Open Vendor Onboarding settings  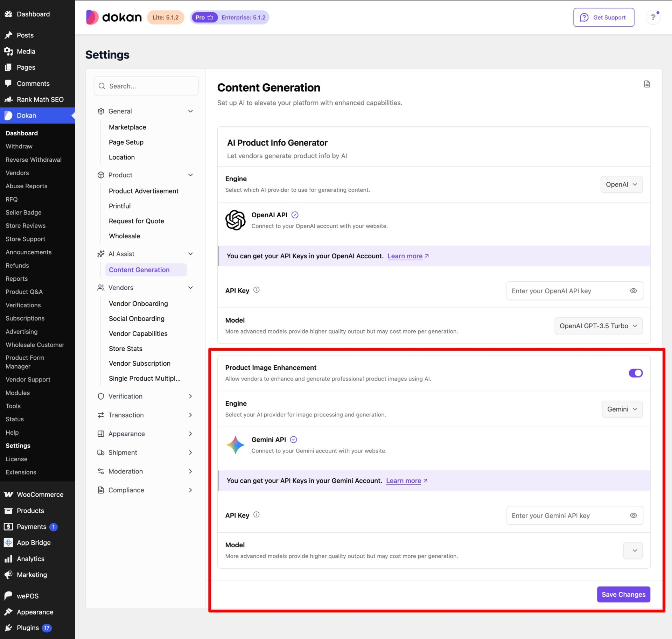[x=138, y=303]
